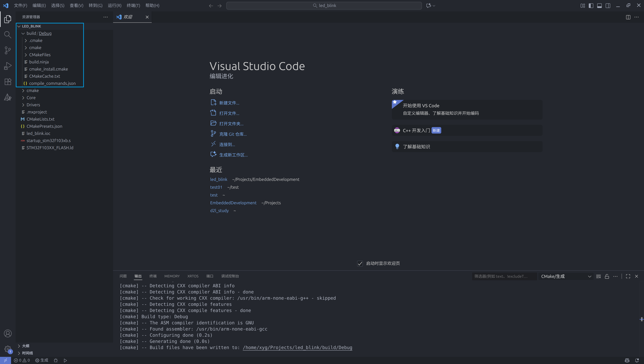Click the output filter input field
Image resolution: width=644 pixels, height=364 pixels.
(504, 276)
